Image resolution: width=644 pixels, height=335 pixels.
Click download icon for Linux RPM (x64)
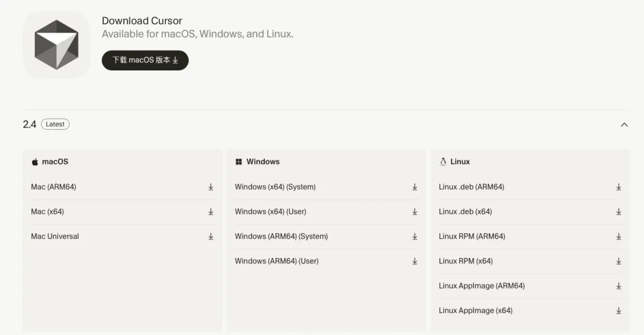click(x=618, y=261)
